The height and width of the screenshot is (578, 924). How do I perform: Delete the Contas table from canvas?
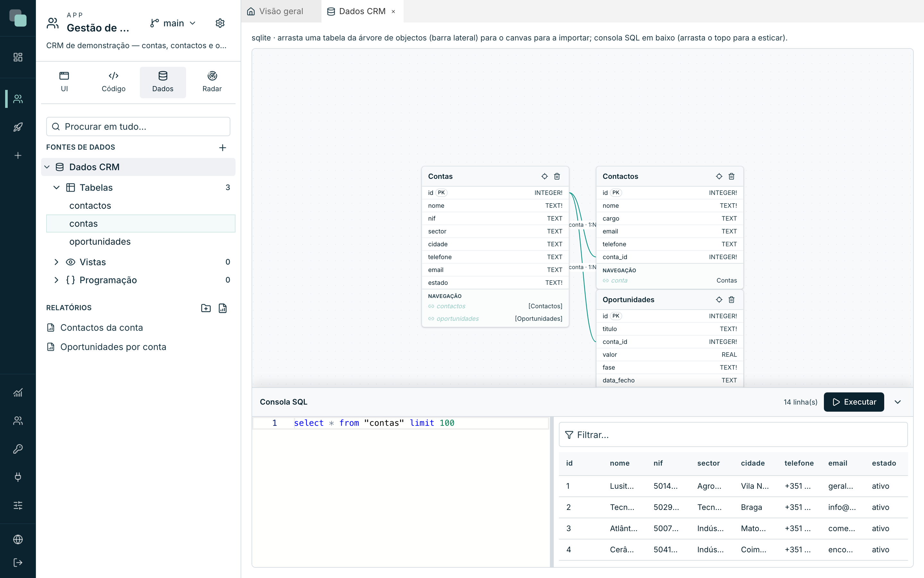[557, 176]
